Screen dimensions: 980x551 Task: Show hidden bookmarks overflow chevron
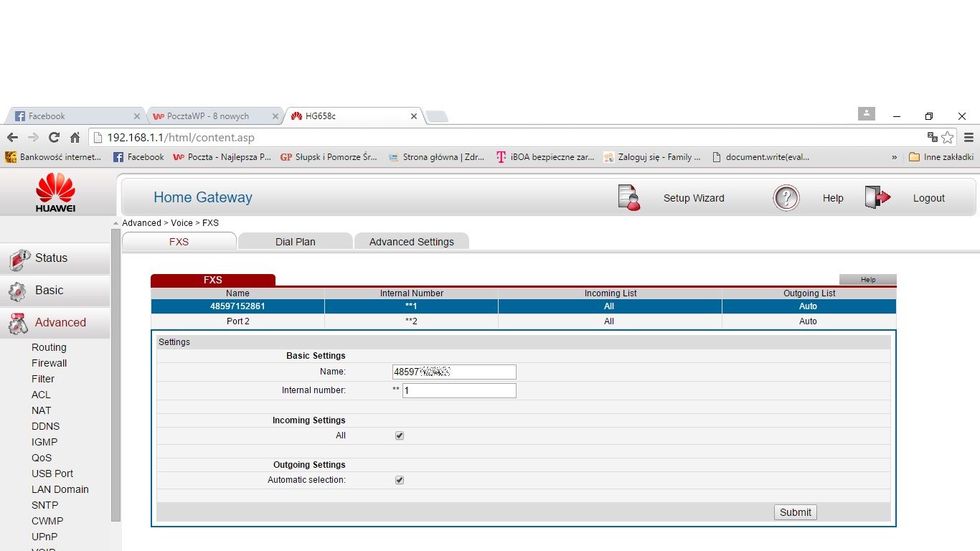[894, 157]
